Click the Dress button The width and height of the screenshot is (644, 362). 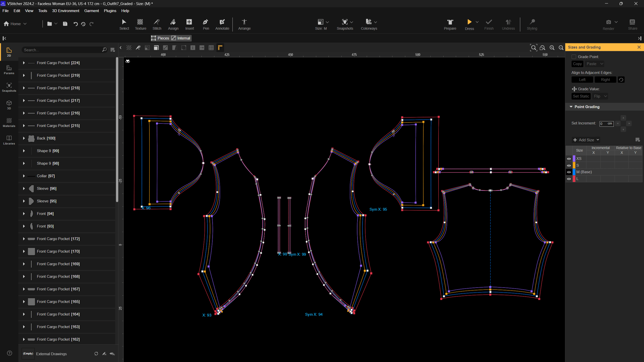click(x=469, y=24)
